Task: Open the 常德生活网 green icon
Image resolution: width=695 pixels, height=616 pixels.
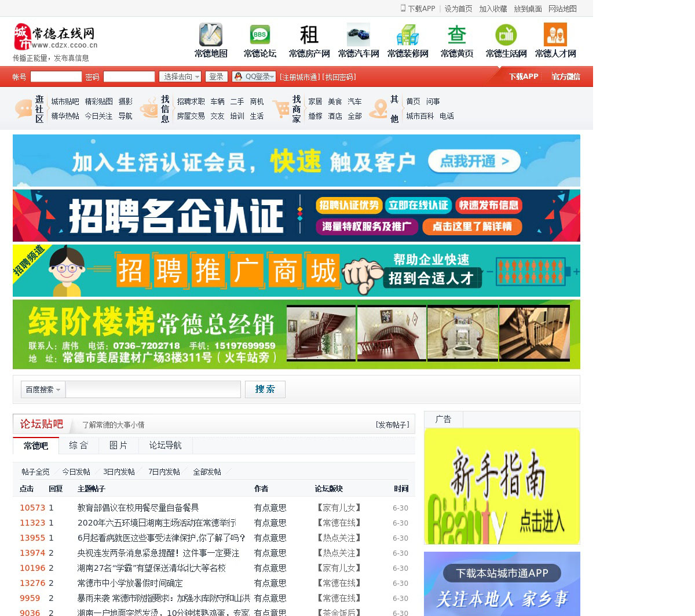Action: pos(506,35)
